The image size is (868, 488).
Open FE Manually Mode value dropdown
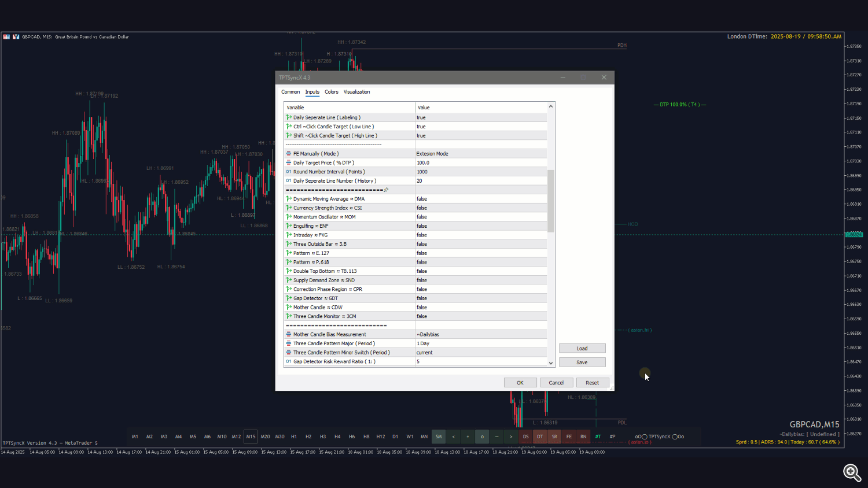tap(481, 154)
